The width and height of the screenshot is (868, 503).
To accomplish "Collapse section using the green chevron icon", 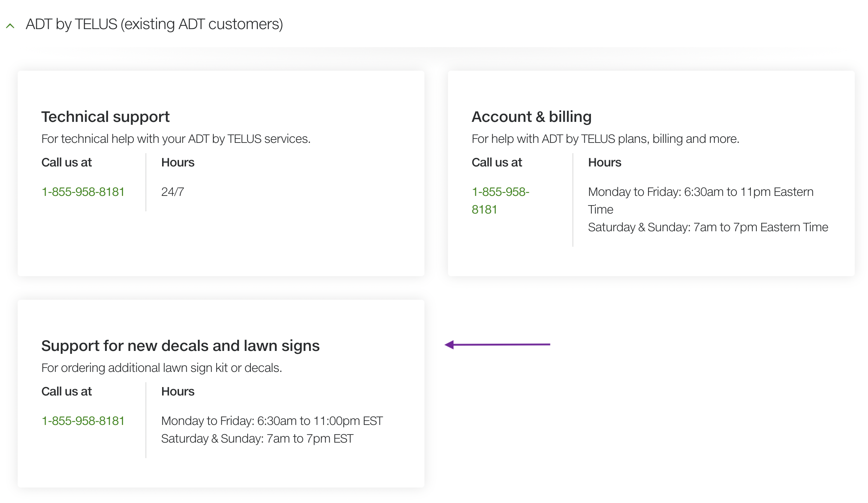I will 10,26.
